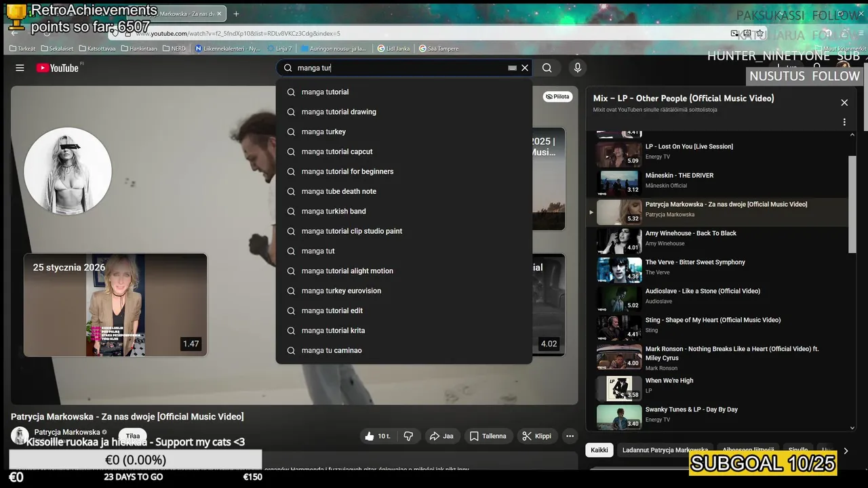This screenshot has width=868, height=488.
Task: Open Sää Tampere bookmark
Action: point(439,49)
